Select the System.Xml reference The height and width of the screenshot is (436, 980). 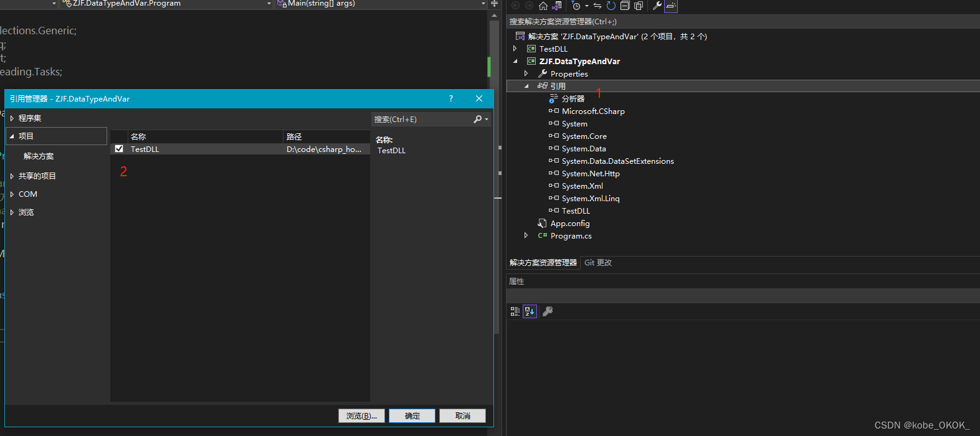[583, 186]
